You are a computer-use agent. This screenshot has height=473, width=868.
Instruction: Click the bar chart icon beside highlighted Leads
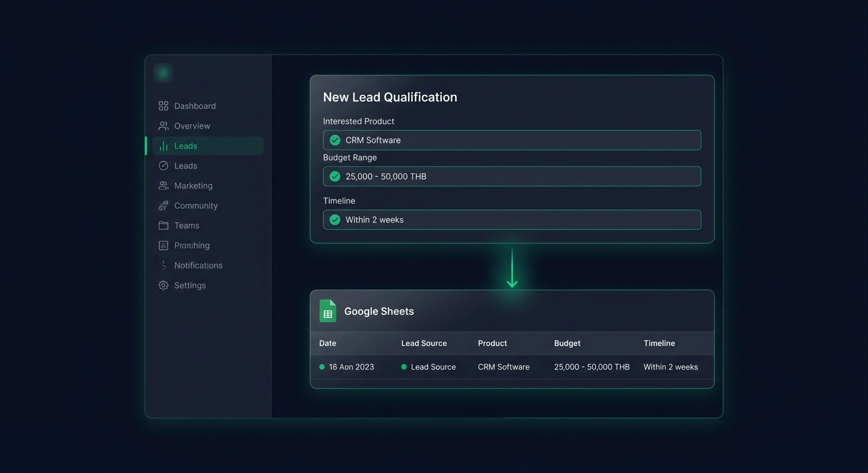coord(163,146)
